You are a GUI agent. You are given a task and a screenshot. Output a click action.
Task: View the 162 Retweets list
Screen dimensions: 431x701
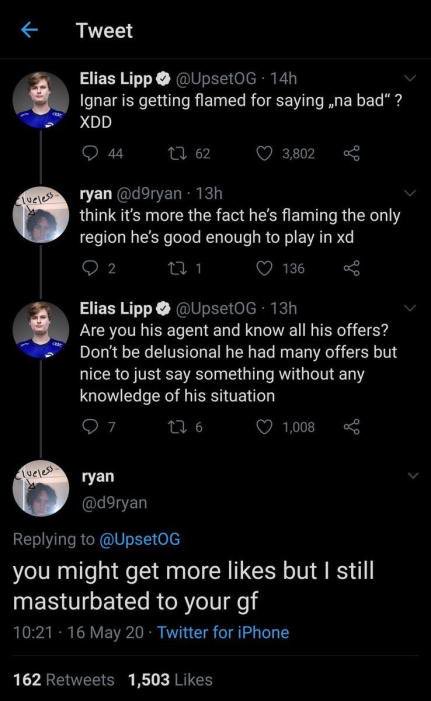click(64, 680)
